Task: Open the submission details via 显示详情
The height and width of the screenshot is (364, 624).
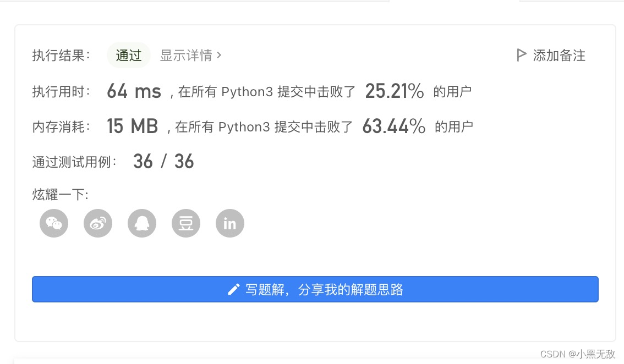Action: [x=185, y=55]
